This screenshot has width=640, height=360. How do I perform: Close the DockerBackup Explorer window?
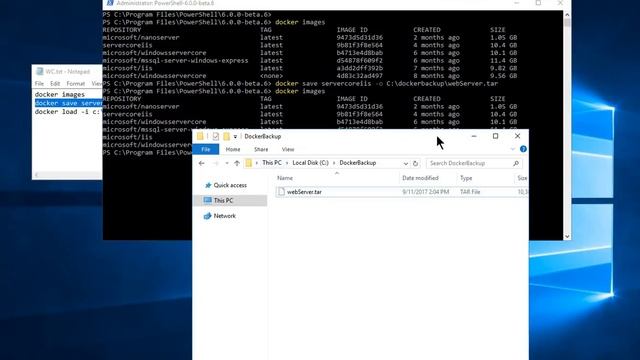518,136
